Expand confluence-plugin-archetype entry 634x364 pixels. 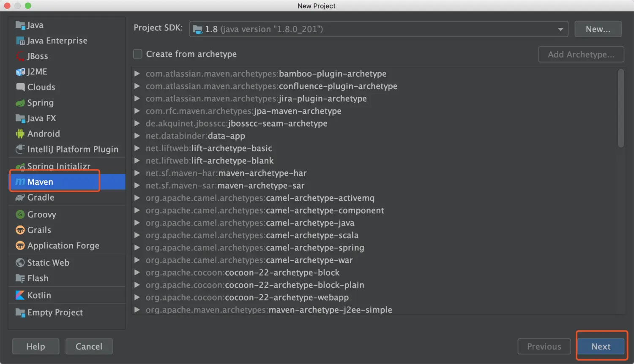click(x=137, y=86)
